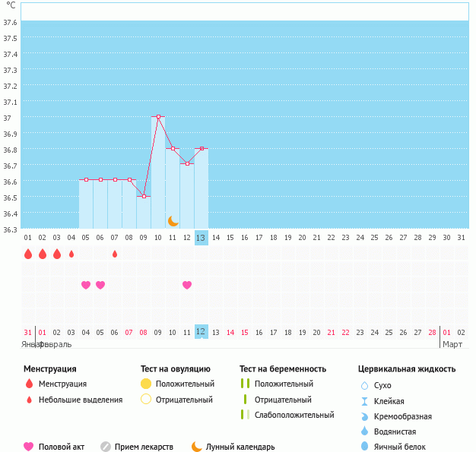
Task: Click the 'Слабоположительный' pregnancy test label
Action: tap(294, 415)
